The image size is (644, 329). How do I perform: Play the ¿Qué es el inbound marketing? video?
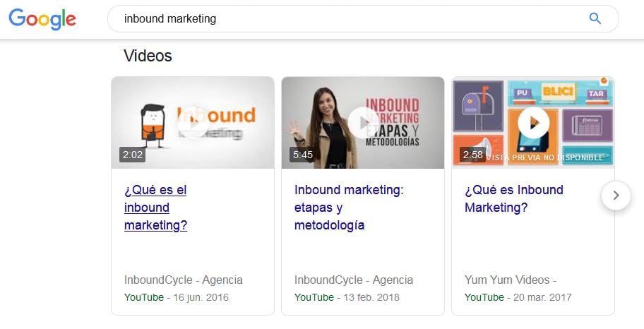[x=193, y=122]
